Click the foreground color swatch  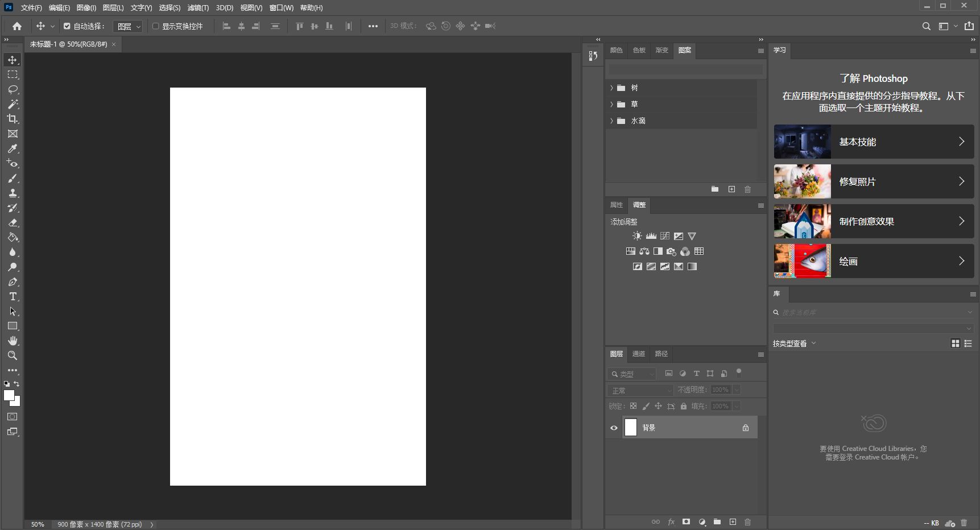click(x=9, y=395)
